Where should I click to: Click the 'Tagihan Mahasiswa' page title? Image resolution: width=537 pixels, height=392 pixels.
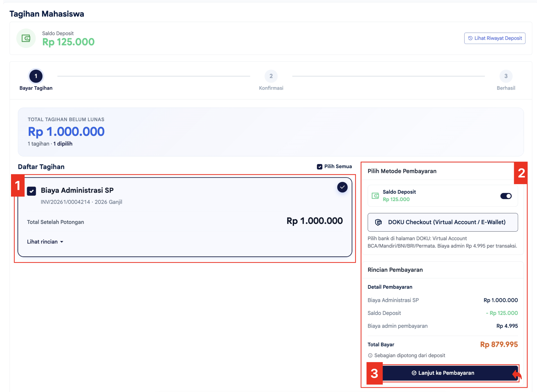point(47,14)
